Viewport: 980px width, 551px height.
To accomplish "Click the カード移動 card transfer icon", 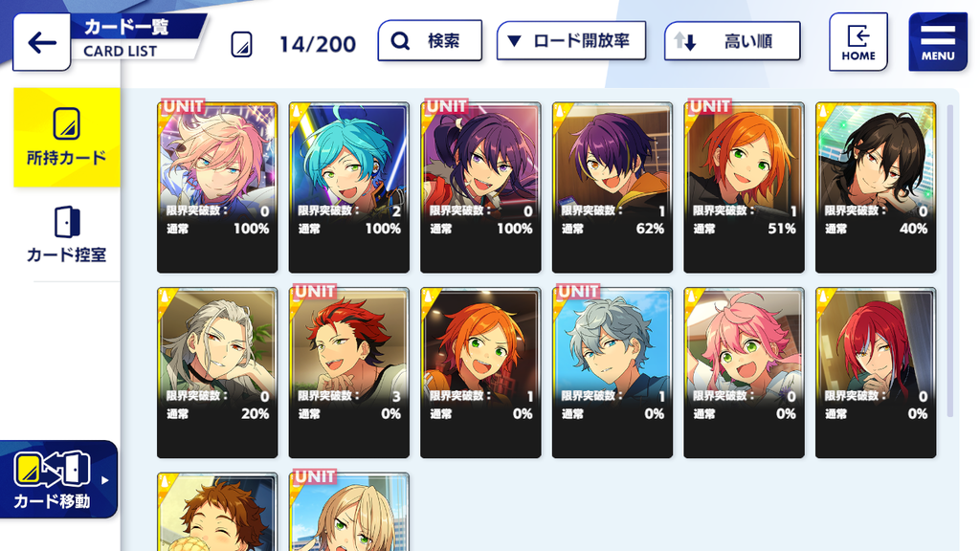I will (x=52, y=470).
